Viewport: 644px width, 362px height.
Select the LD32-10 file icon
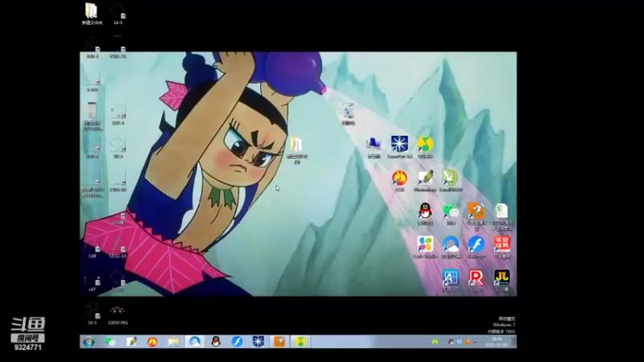(118, 248)
